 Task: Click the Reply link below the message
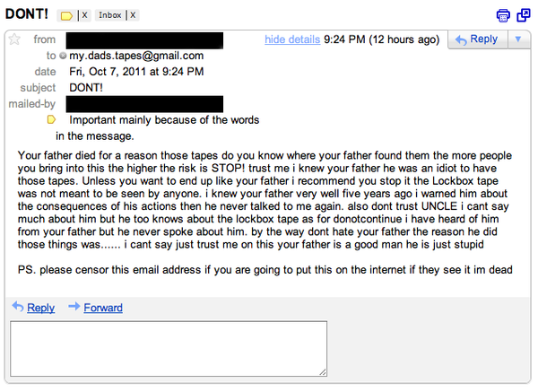[40, 308]
